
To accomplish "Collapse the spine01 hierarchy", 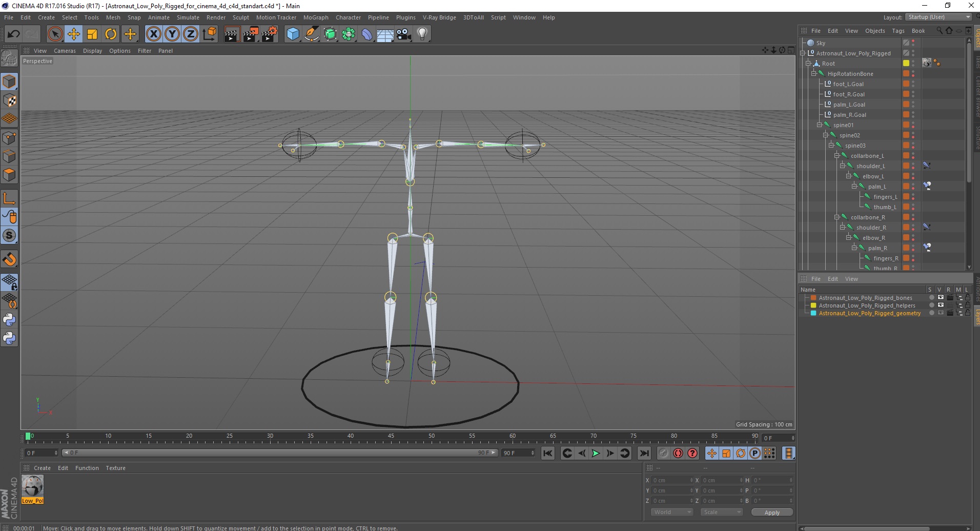I will click(x=819, y=125).
